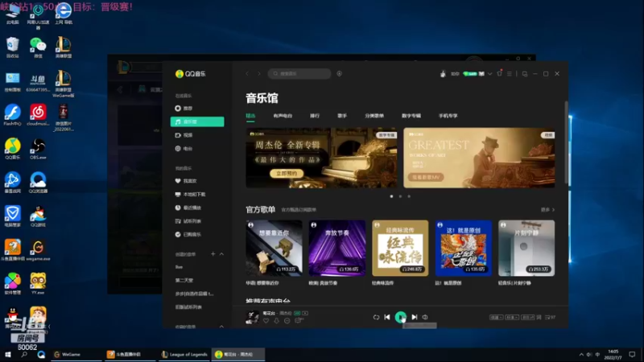Toggle the loop playback mode
Image resolution: width=644 pixels, height=362 pixels.
tap(376, 317)
